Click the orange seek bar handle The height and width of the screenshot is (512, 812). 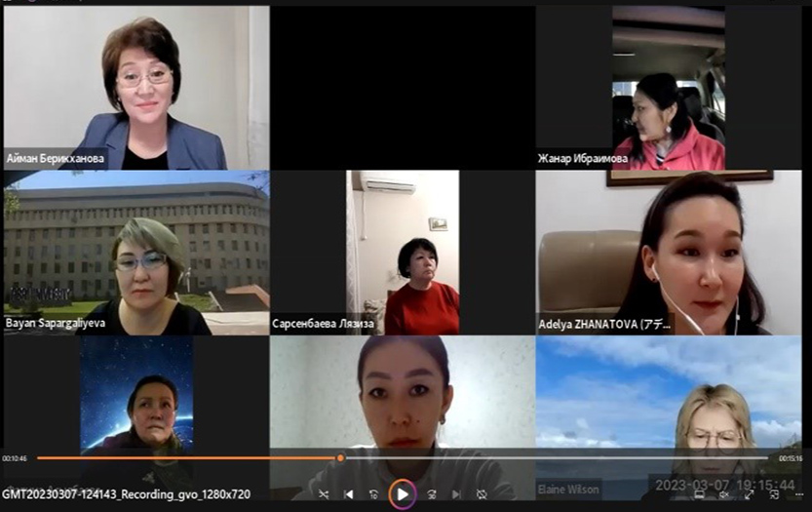pyautogui.click(x=340, y=457)
